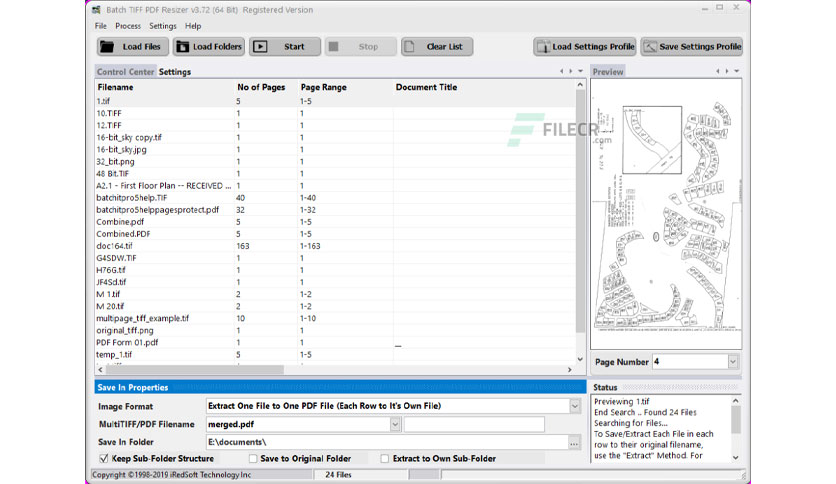Open the Process menu

(128, 26)
